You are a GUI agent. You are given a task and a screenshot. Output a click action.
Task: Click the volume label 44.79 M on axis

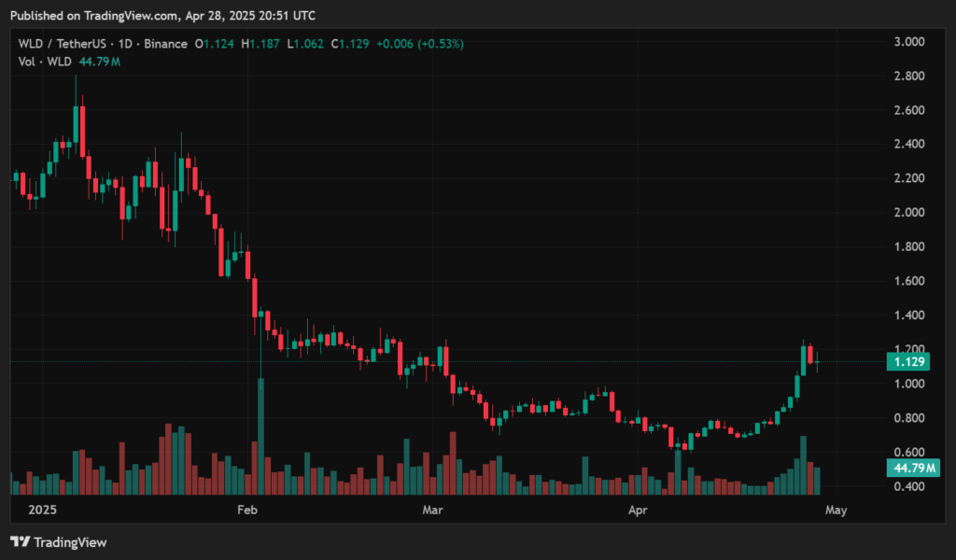tap(913, 468)
